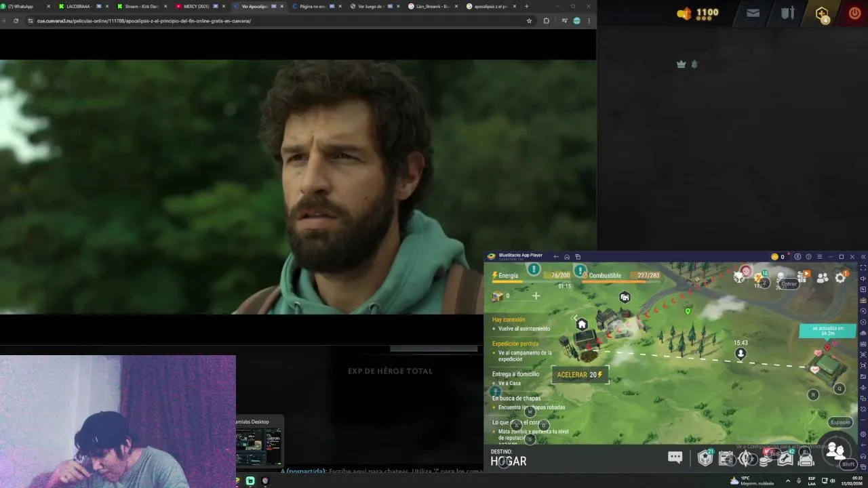Click the two-survivors portrait button
This screenshot has width=868, height=488.
(x=835, y=450)
